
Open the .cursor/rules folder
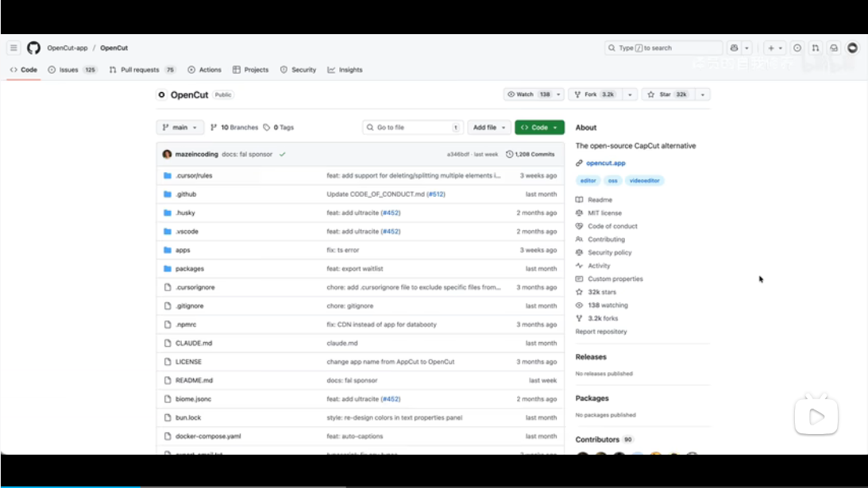pos(194,175)
